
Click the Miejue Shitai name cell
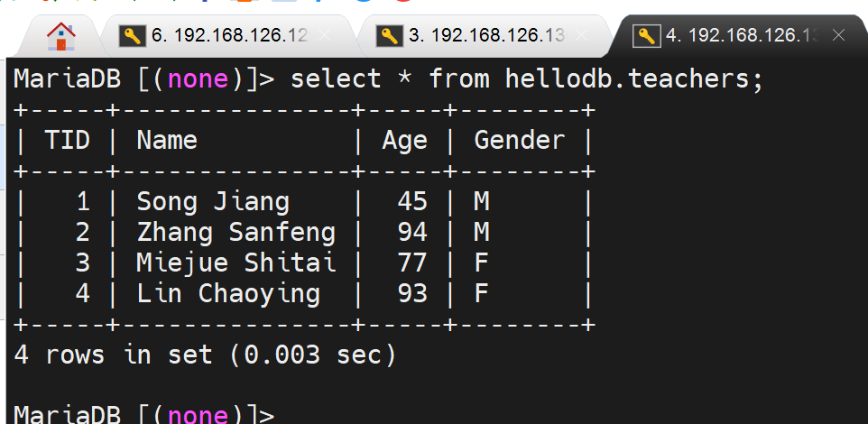[235, 263]
